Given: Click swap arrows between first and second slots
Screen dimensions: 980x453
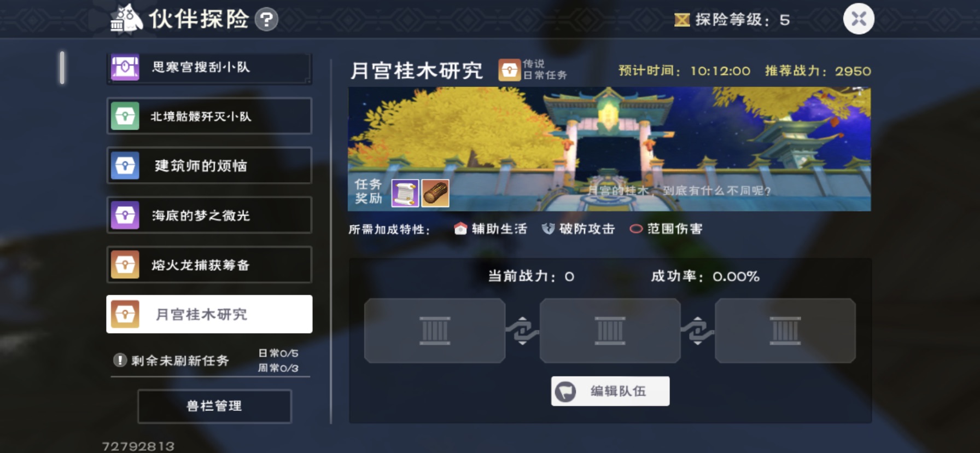Looking at the screenshot, I should click(x=522, y=330).
